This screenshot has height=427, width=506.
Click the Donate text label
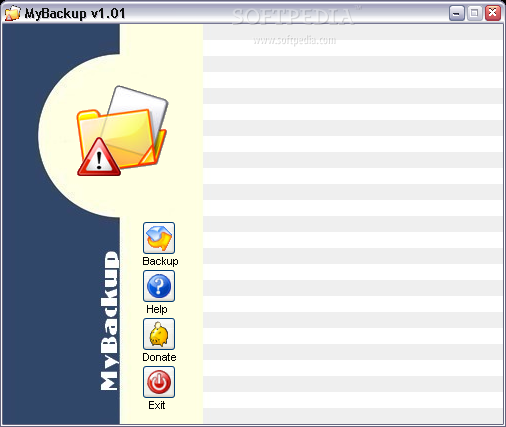159,357
